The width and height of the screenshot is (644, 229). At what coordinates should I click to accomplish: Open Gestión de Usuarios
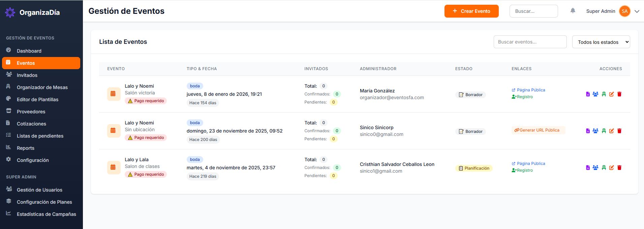41,190
